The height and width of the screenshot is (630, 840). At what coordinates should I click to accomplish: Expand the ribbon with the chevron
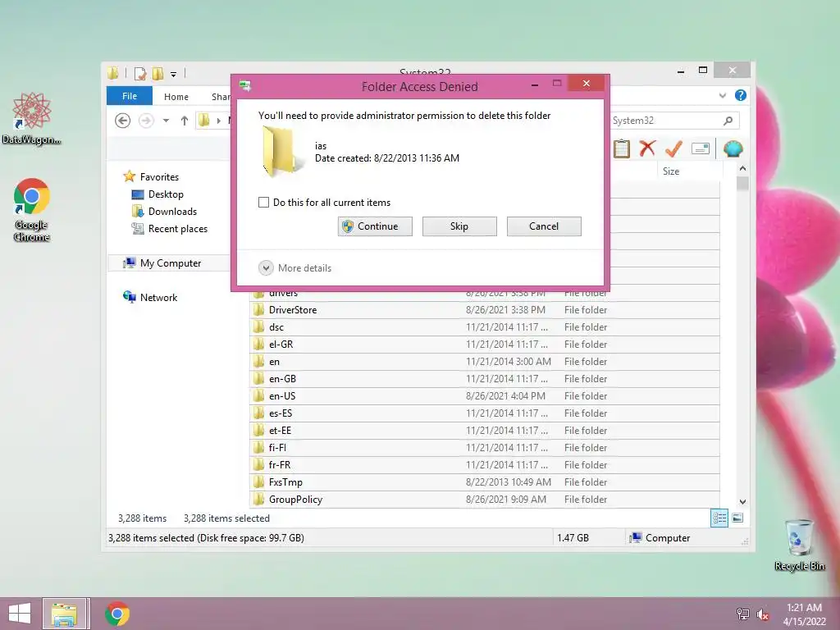tap(723, 95)
